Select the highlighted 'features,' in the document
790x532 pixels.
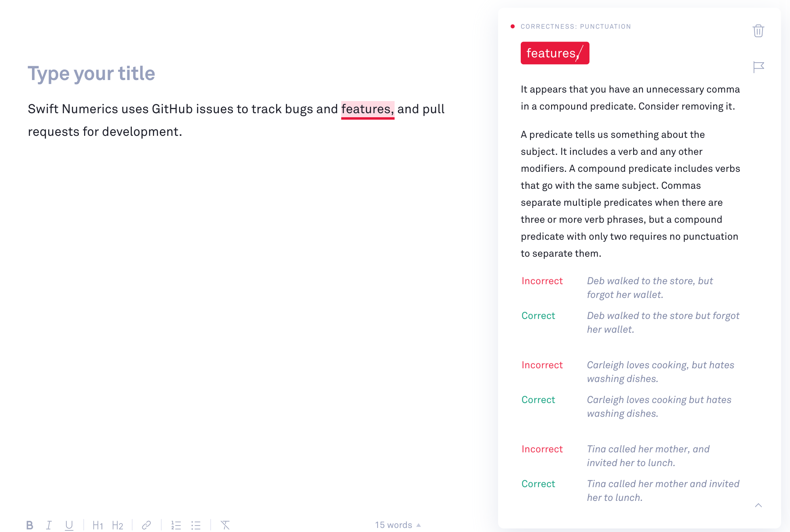[x=368, y=109]
